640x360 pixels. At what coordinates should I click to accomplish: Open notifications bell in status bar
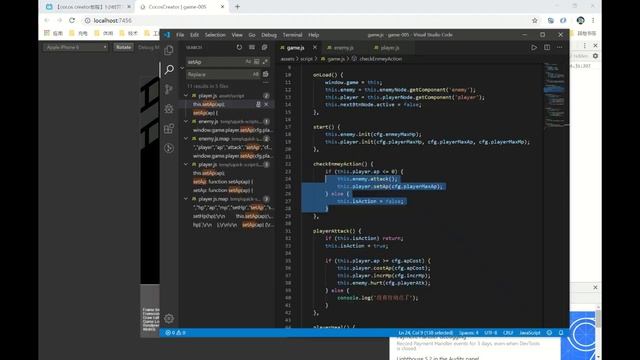point(561,333)
